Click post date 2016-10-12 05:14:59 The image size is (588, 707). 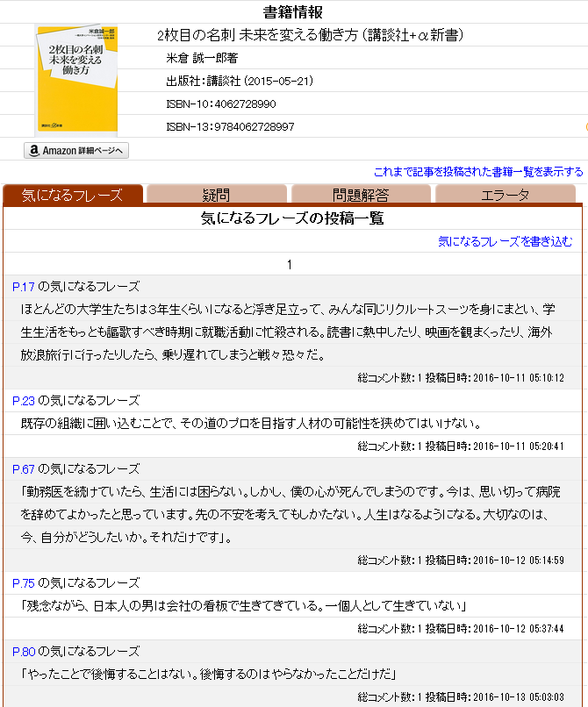tap(519, 561)
